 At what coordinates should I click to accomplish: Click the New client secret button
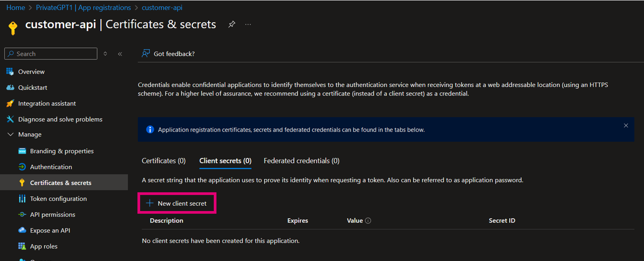tap(177, 203)
